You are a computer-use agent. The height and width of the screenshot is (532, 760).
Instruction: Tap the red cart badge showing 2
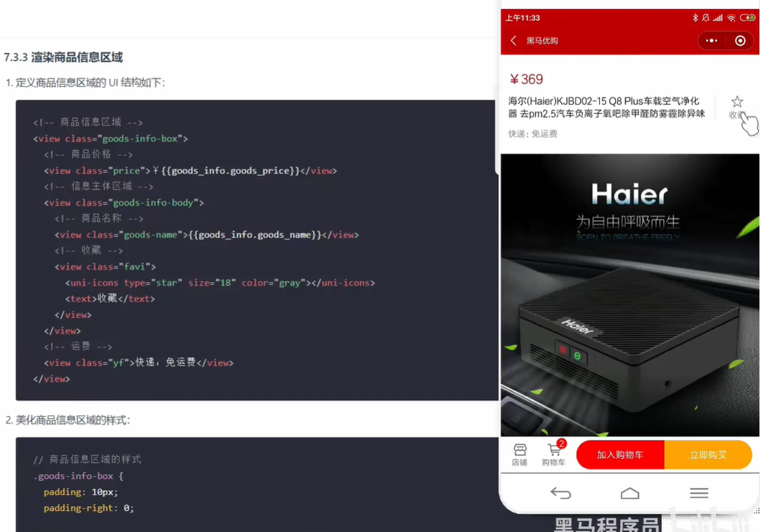(561, 443)
